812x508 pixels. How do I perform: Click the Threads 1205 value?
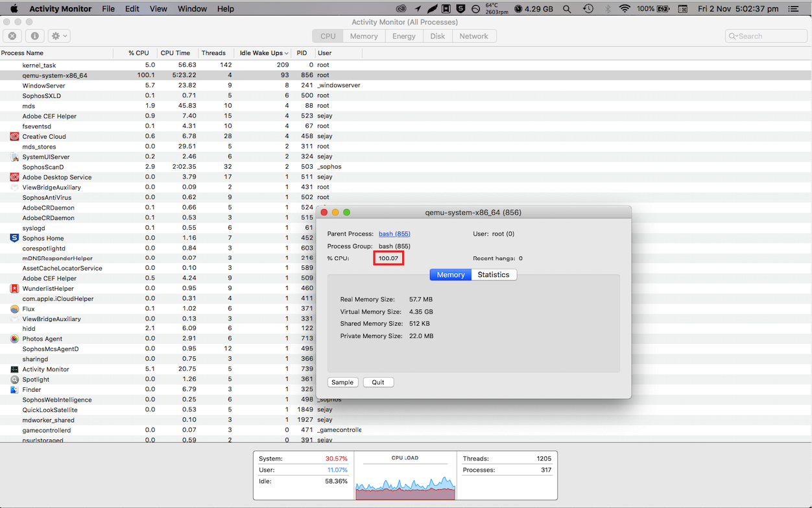pos(544,459)
